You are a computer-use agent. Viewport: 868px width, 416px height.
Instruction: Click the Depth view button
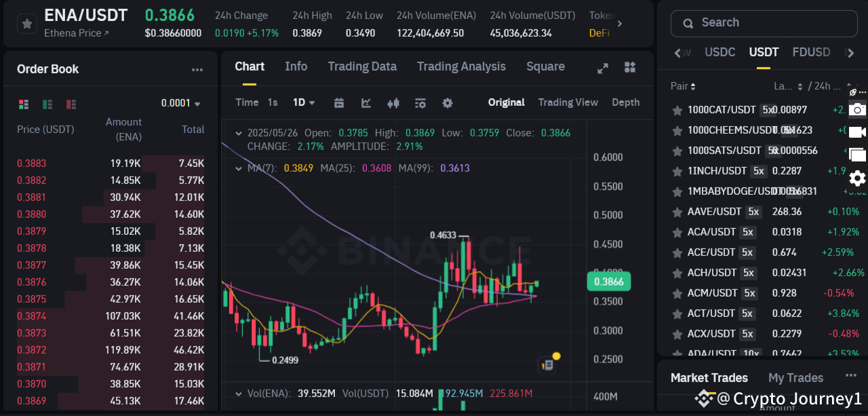coord(625,102)
